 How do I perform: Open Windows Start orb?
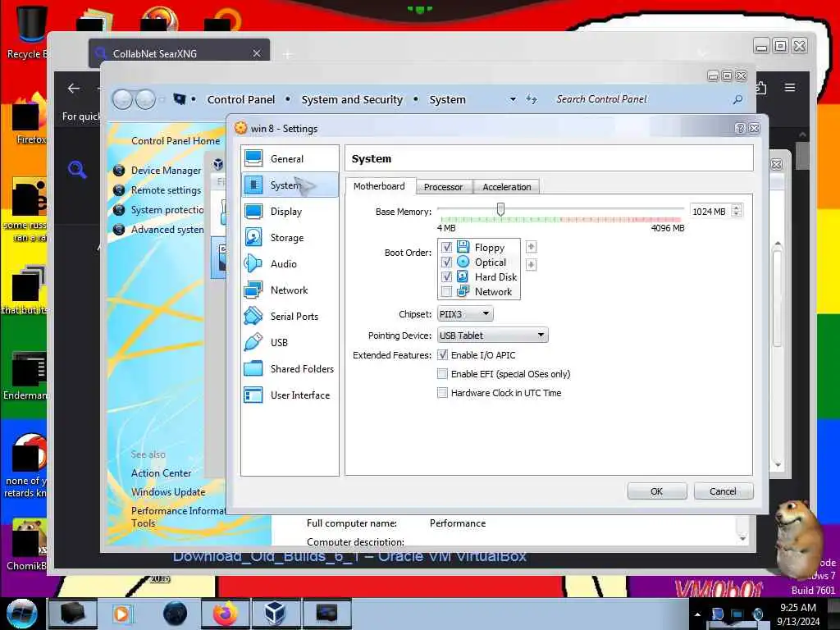tap(21, 614)
